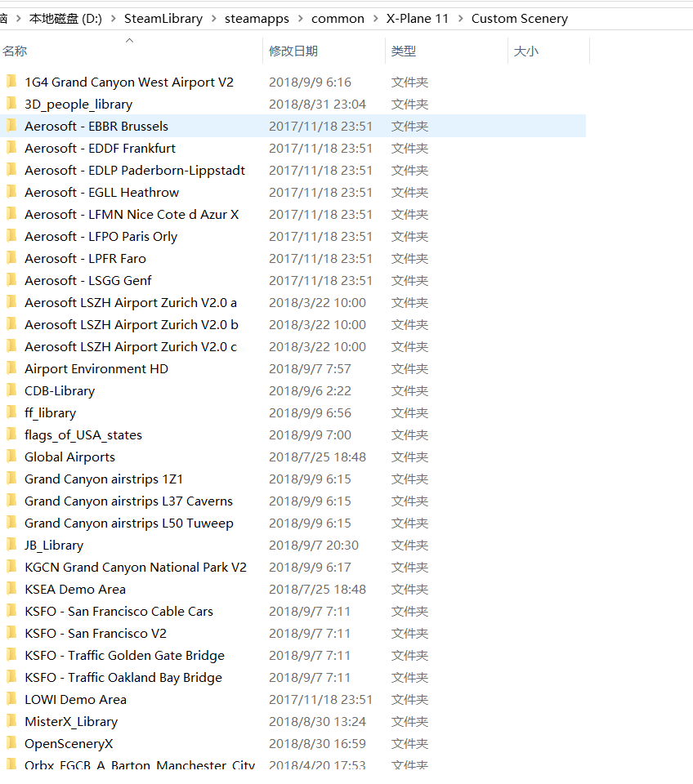The height and width of the screenshot is (784, 693).
Task: Select folder icon of Aerosoft - EBBR Brussels
Action: coord(11,126)
